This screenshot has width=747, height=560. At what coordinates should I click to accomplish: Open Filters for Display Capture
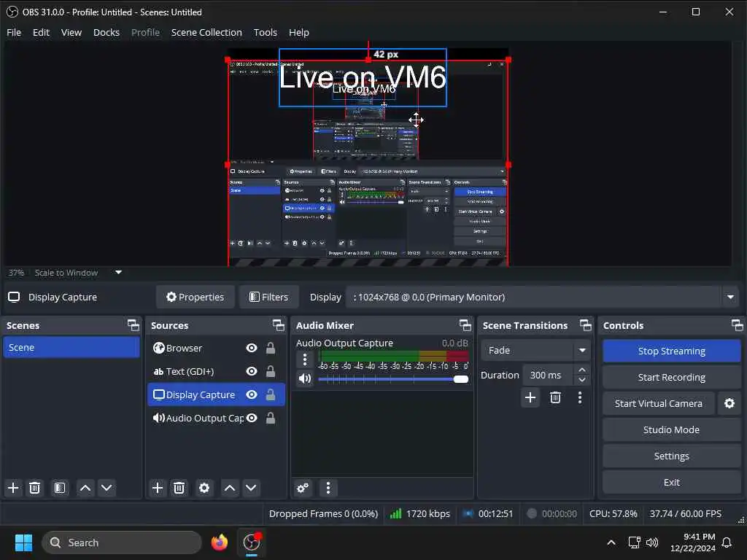[269, 297]
